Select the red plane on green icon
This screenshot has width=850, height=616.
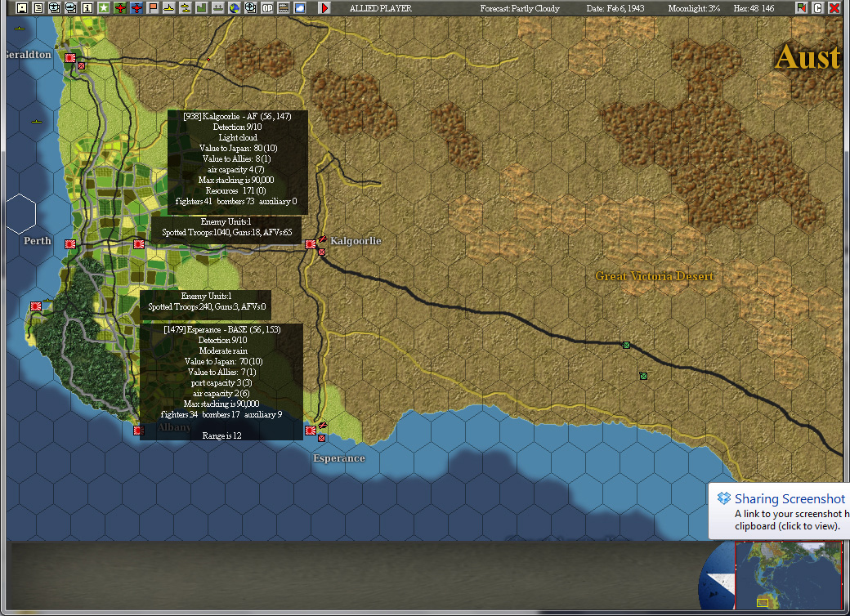120,7
